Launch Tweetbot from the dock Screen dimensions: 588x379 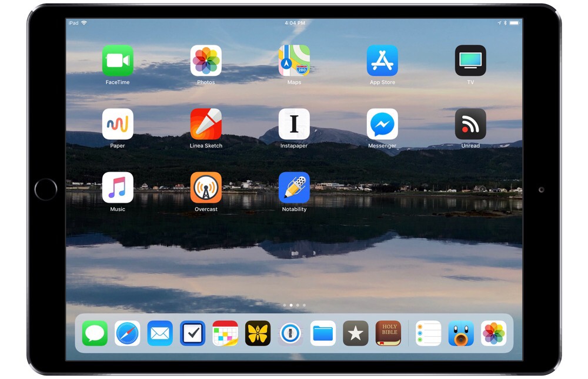click(x=461, y=333)
